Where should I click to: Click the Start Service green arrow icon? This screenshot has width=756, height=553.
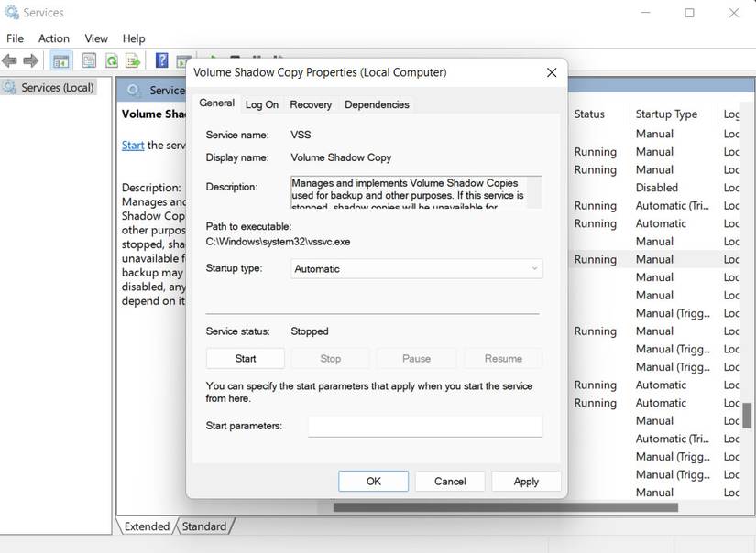212,57
